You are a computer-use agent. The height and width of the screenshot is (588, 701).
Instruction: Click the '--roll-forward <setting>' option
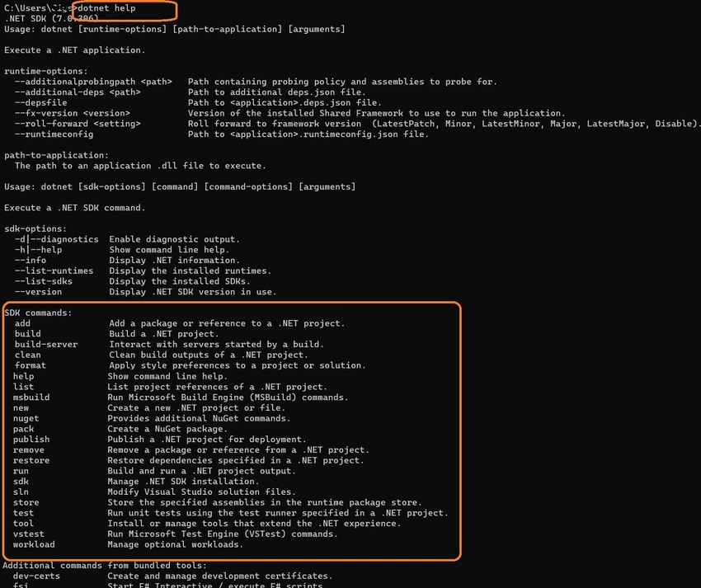[78, 124]
